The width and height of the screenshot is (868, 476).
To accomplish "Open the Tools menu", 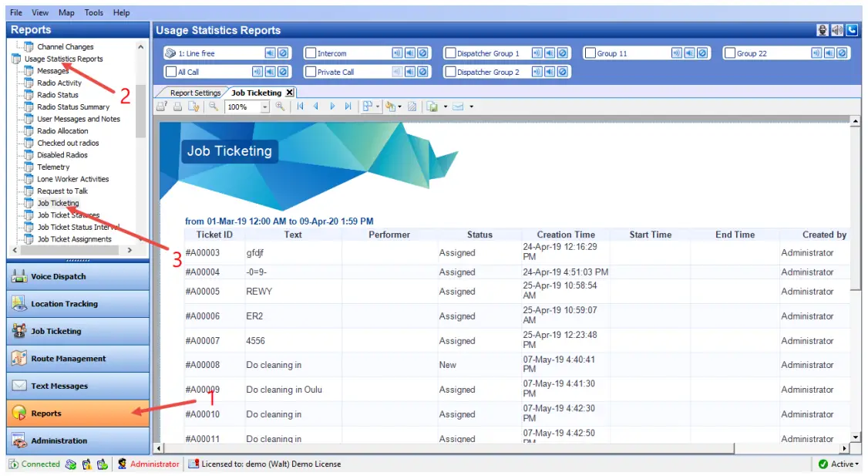I will (x=93, y=12).
